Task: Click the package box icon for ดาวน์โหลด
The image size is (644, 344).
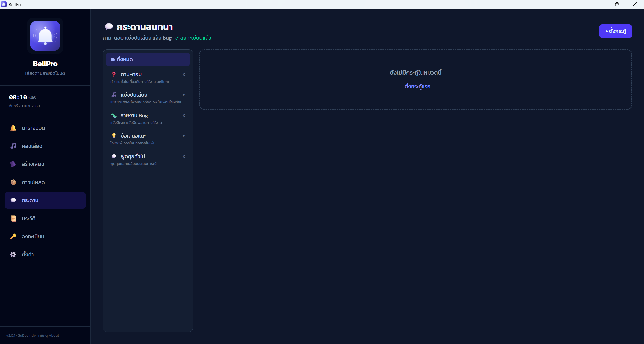Action: point(13,182)
